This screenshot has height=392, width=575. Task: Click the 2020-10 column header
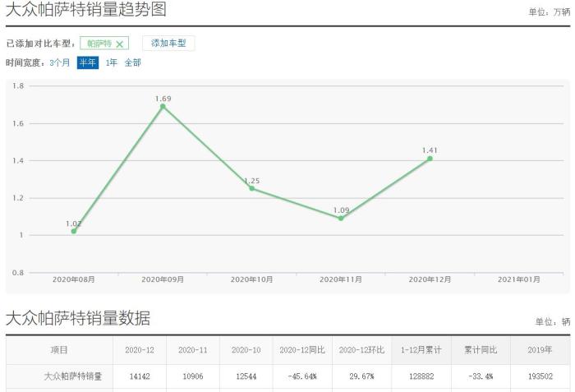tap(246, 350)
